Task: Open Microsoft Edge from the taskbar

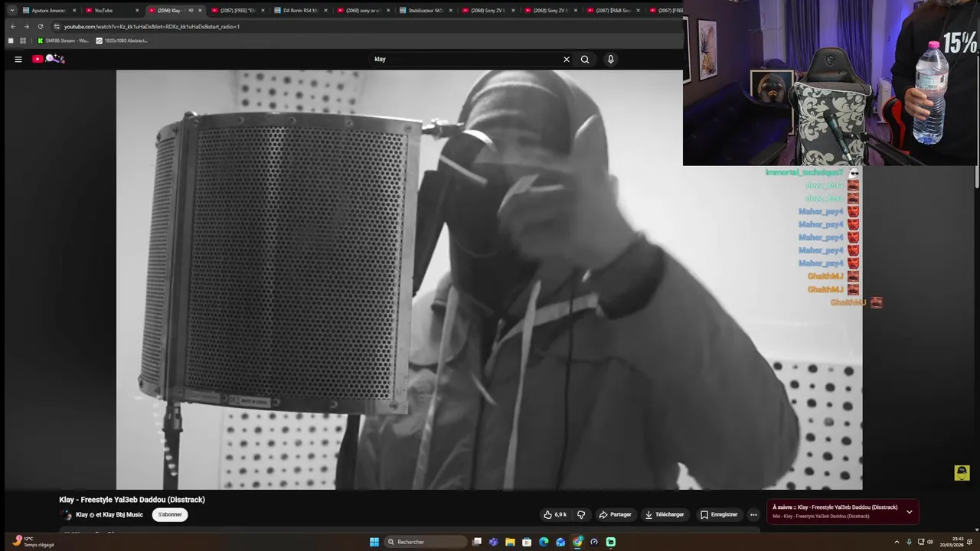Action: (544, 542)
